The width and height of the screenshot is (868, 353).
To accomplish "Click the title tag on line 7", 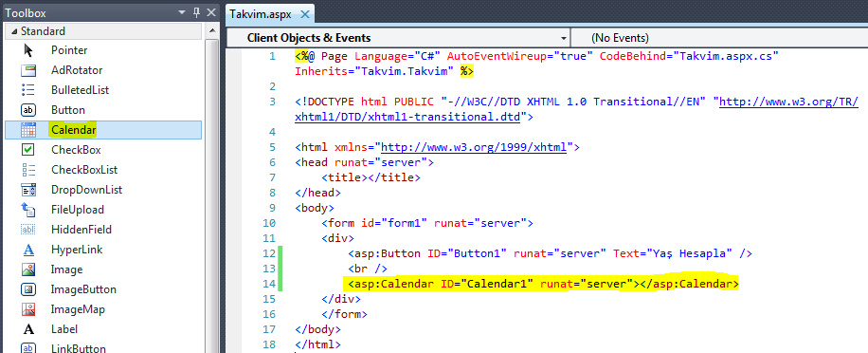I will click(371, 177).
